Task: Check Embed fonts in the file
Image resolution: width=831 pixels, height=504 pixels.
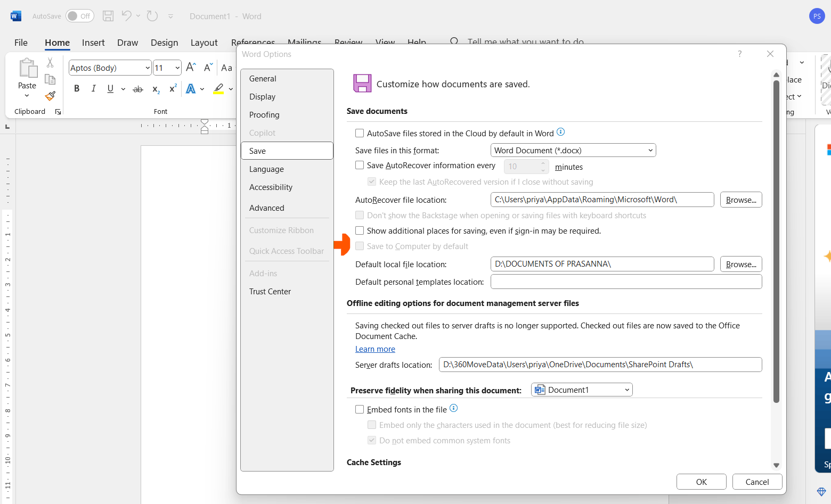Action: 360,409
